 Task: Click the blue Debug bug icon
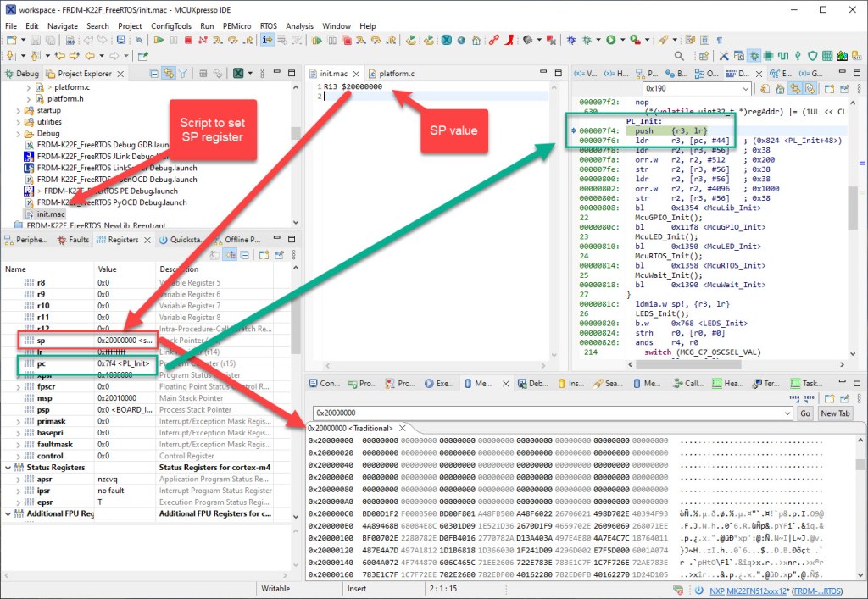tap(572, 40)
